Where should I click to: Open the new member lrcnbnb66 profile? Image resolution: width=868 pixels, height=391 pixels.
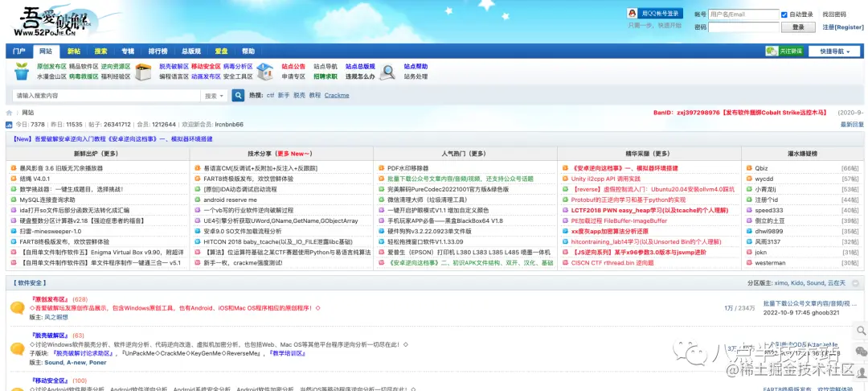(228, 125)
